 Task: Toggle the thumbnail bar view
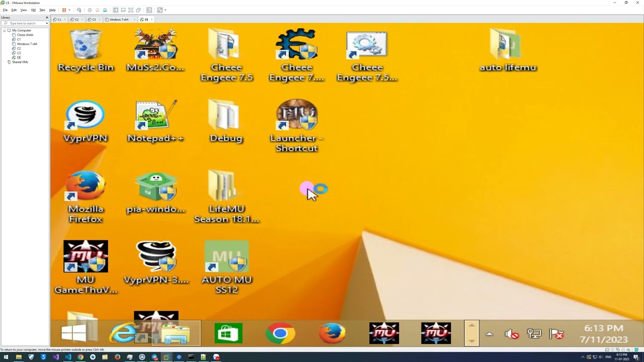click(123, 10)
